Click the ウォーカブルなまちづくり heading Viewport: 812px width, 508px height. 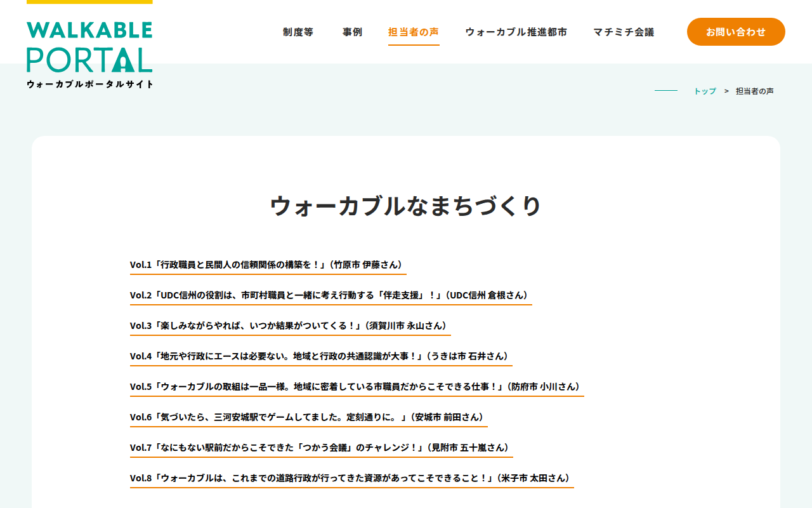coord(406,206)
